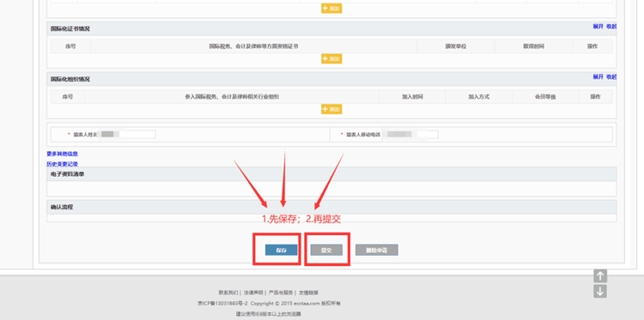Click the 会员等级 column header

(545, 97)
